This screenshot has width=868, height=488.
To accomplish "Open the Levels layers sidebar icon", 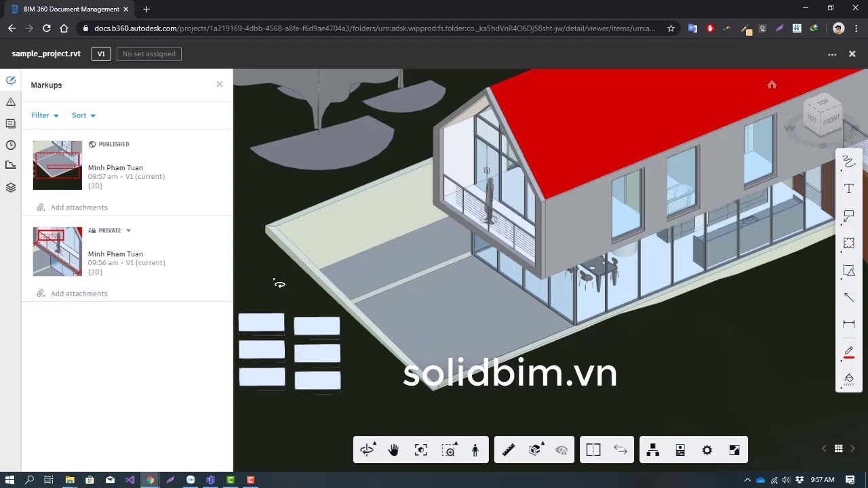I will pyautogui.click(x=11, y=188).
